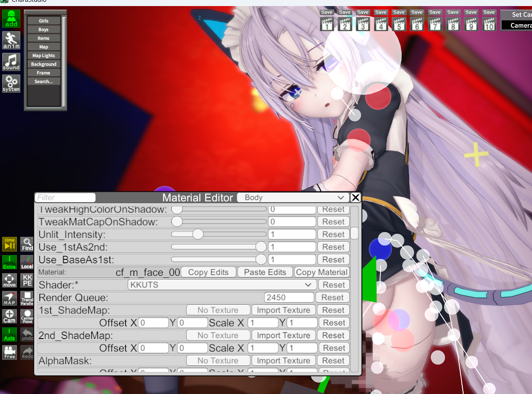Open the anim panel icon
The height and width of the screenshot is (394, 532).
[11, 40]
